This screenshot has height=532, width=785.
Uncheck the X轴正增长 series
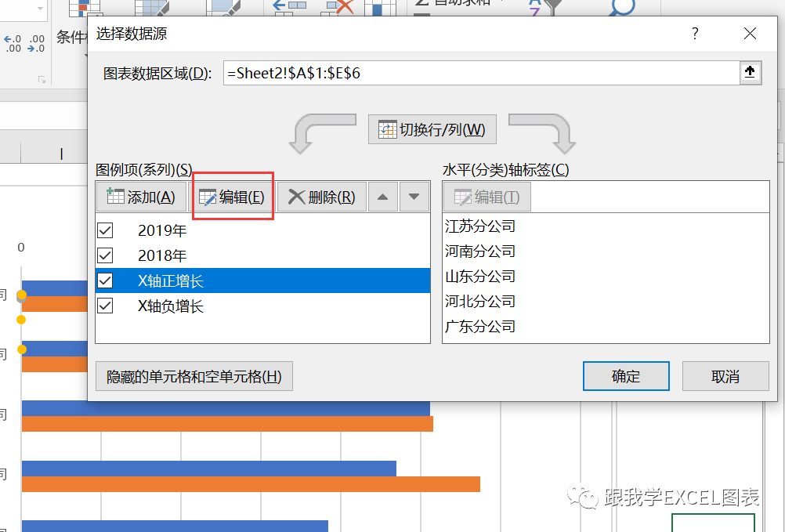tap(106, 280)
